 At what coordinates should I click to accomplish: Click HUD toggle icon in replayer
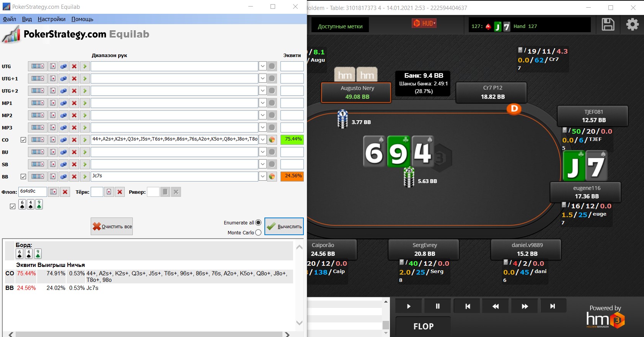pos(424,23)
